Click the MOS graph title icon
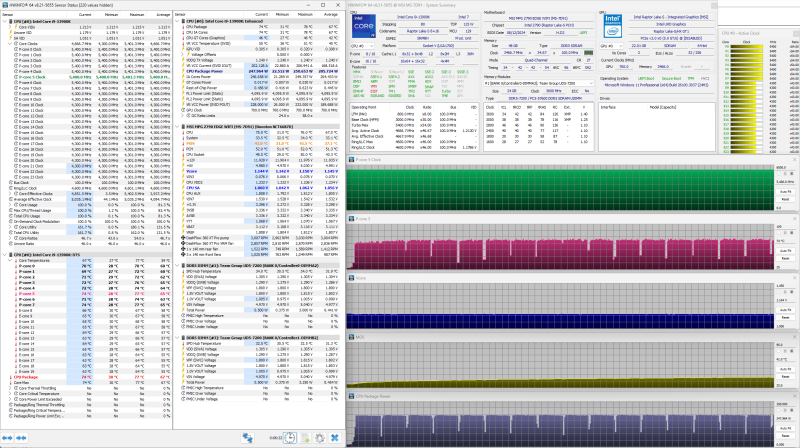Viewport: 800px width, 448px height. 352,337
